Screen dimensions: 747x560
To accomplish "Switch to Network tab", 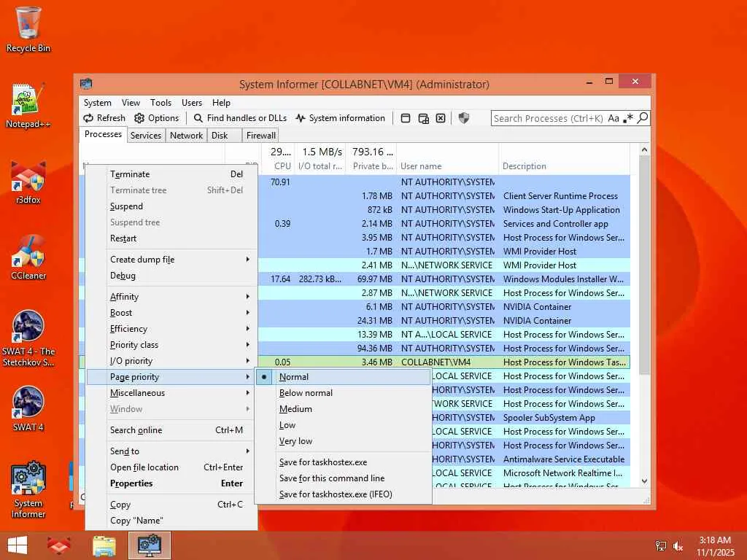I will (186, 136).
